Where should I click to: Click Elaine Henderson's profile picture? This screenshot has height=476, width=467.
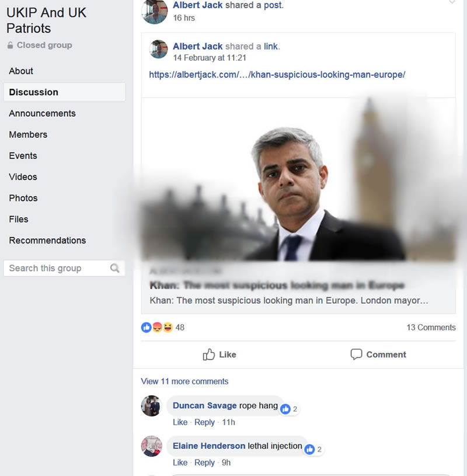[151, 446]
